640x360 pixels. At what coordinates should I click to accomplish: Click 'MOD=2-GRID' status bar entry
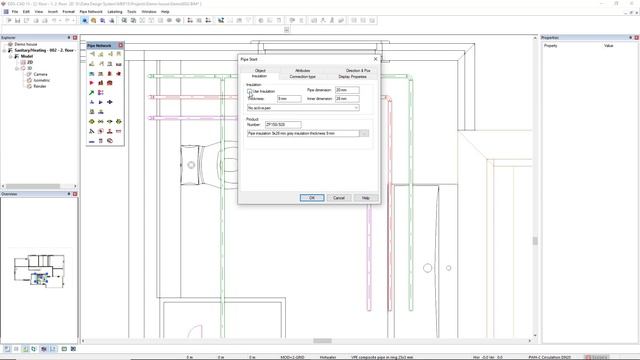tap(292, 357)
